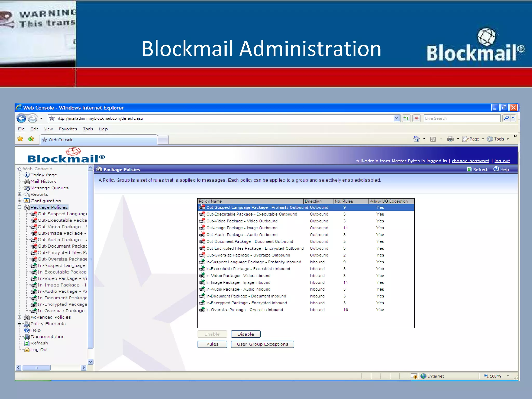Screen dimensions: 532x399
Task: Open the zoom level dropdown arrow
Action: pos(508,376)
